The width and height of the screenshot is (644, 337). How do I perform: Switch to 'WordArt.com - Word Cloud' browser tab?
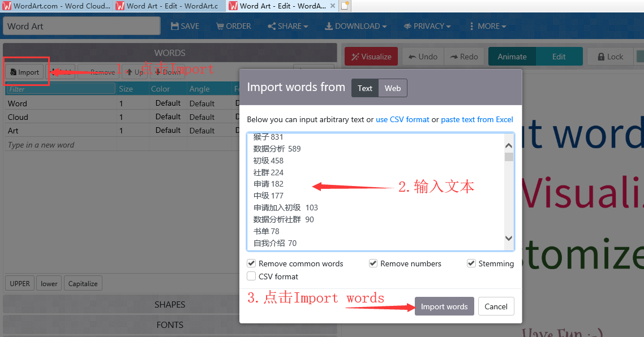[x=57, y=6]
